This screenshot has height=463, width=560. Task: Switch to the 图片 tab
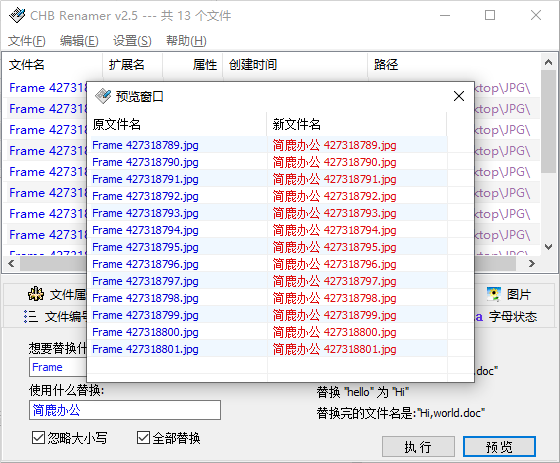(514, 294)
